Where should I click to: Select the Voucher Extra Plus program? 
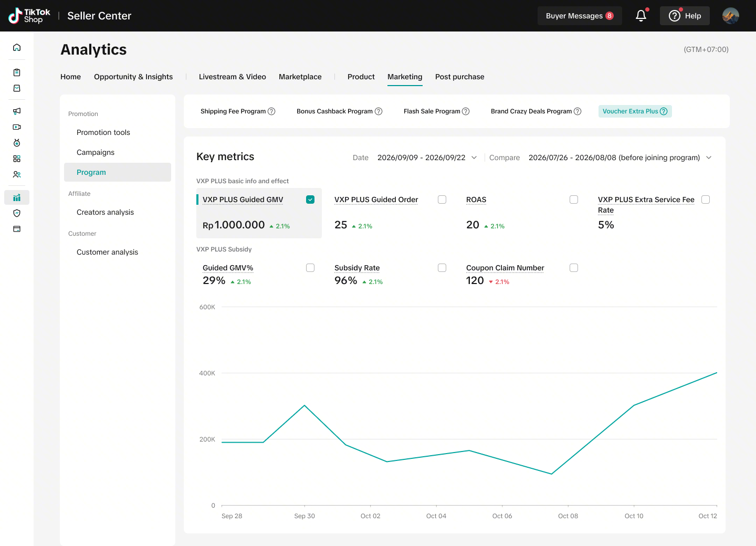[635, 111]
